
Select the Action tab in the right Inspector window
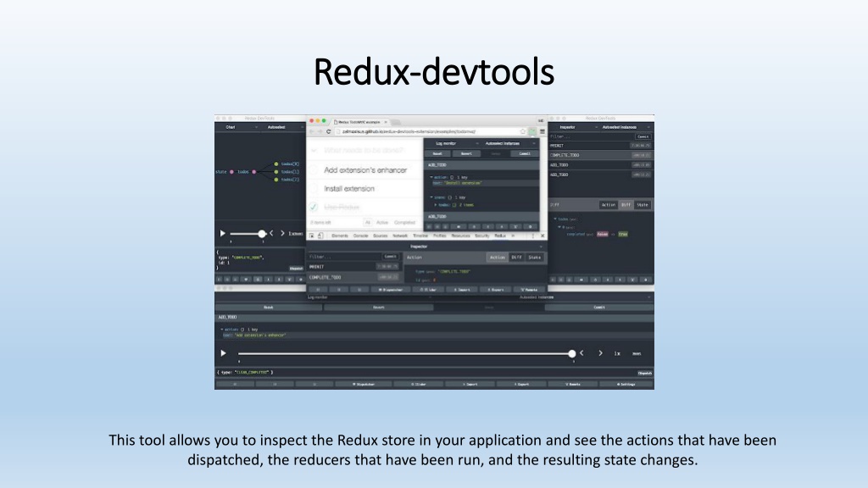tap(609, 205)
